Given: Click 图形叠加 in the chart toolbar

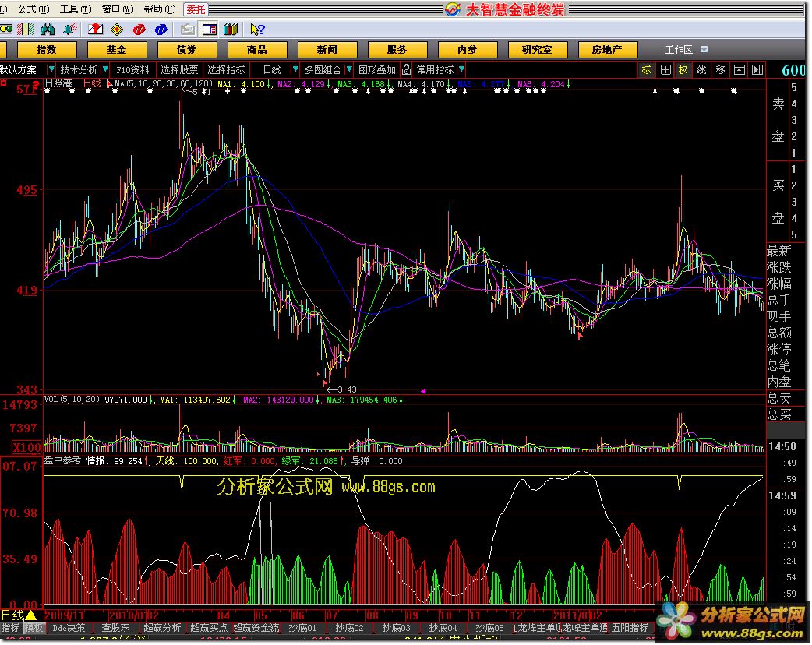Looking at the screenshot, I should [377, 69].
